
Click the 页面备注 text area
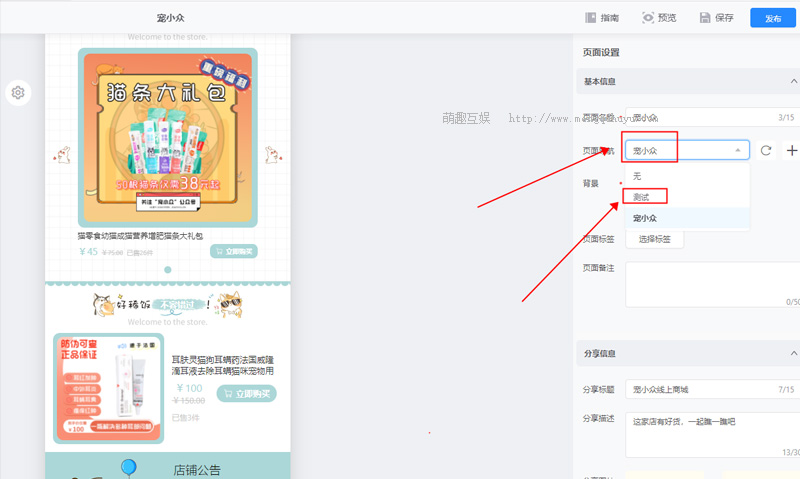click(x=712, y=285)
